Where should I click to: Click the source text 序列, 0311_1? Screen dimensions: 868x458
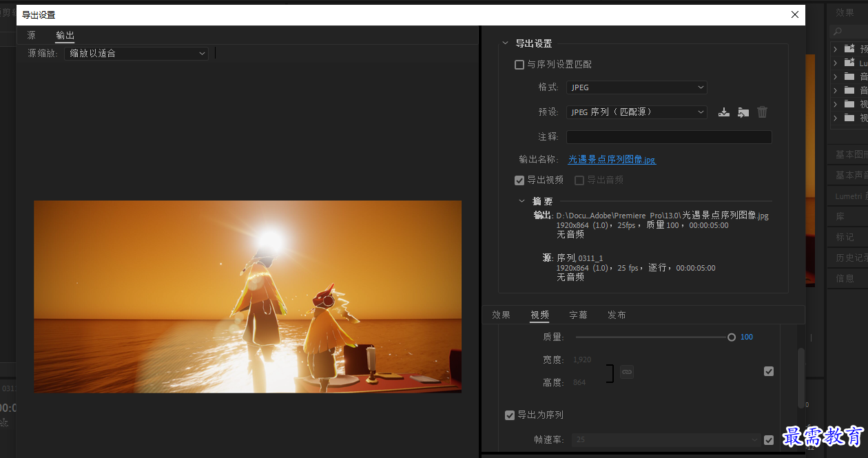(x=579, y=258)
